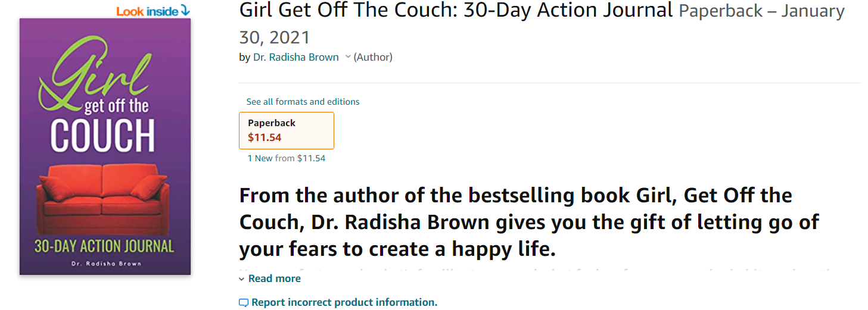This screenshot has width=868, height=310.
Task: Click the (Author) contribution label
Action: pos(373,57)
